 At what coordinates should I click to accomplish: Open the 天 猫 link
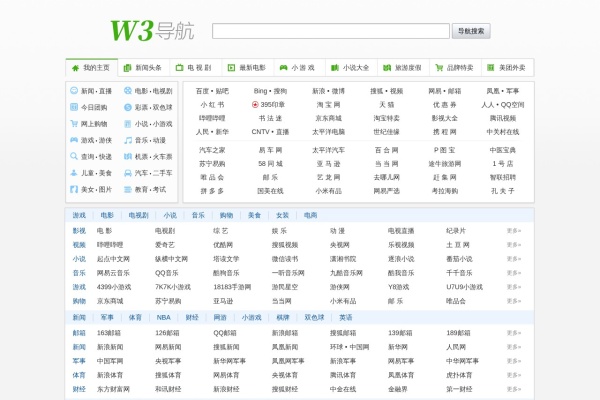click(386, 104)
